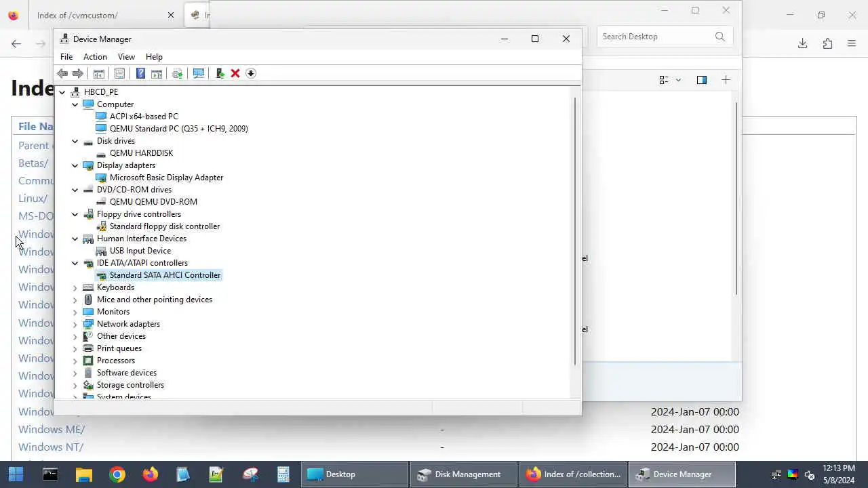Select QEMU HARDDISK device
Image resolution: width=868 pixels, height=488 pixels.
pyautogui.click(x=141, y=153)
